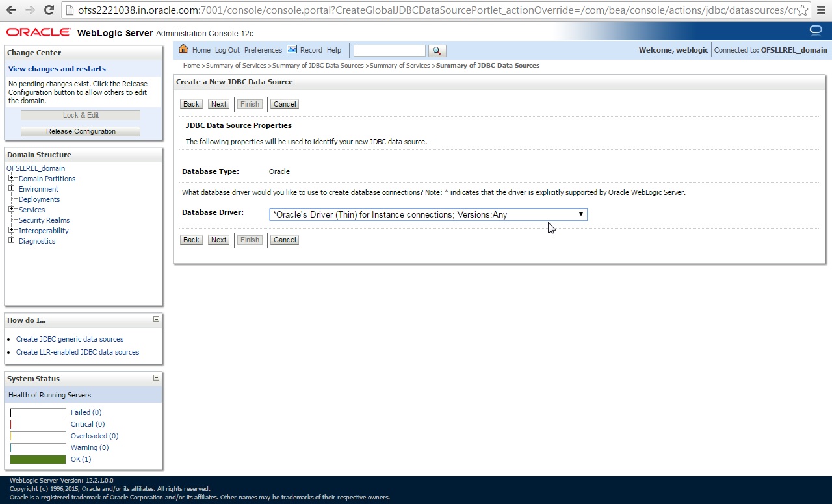Click the green OK health bar

point(38,459)
